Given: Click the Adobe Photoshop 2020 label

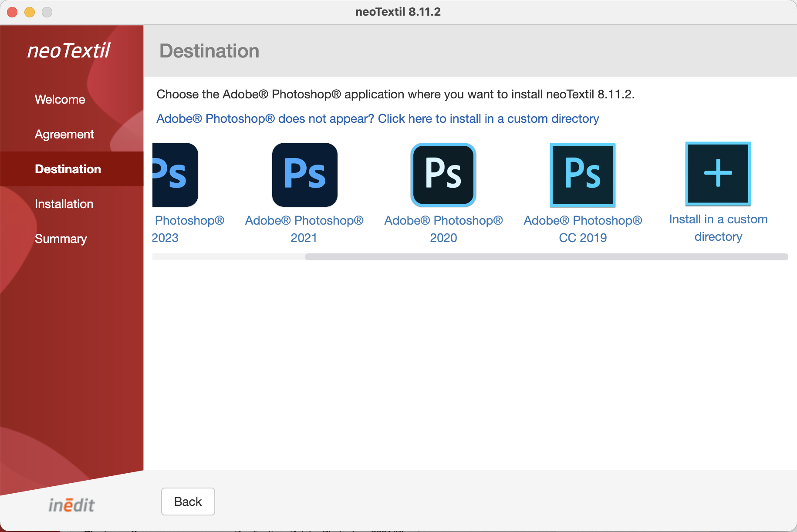Looking at the screenshot, I should pos(443,229).
